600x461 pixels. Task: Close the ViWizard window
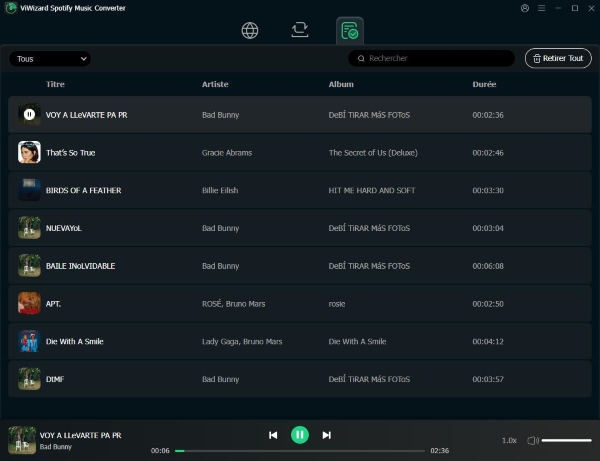click(x=591, y=8)
